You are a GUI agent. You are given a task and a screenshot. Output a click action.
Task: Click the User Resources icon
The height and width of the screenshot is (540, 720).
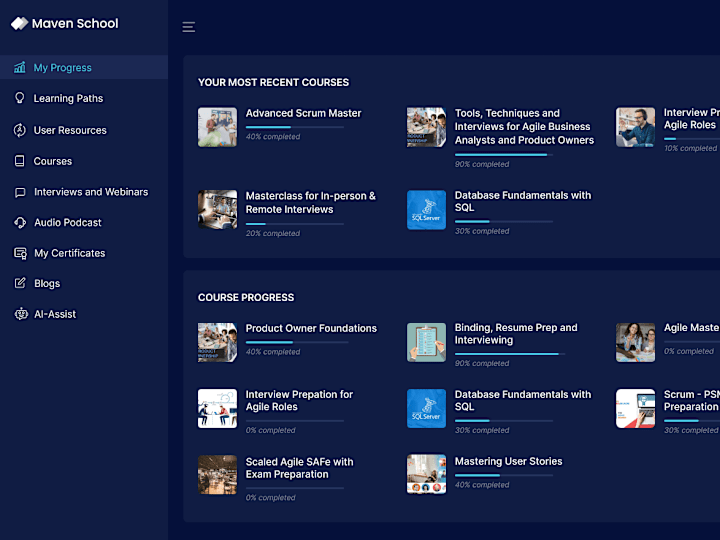(20, 130)
